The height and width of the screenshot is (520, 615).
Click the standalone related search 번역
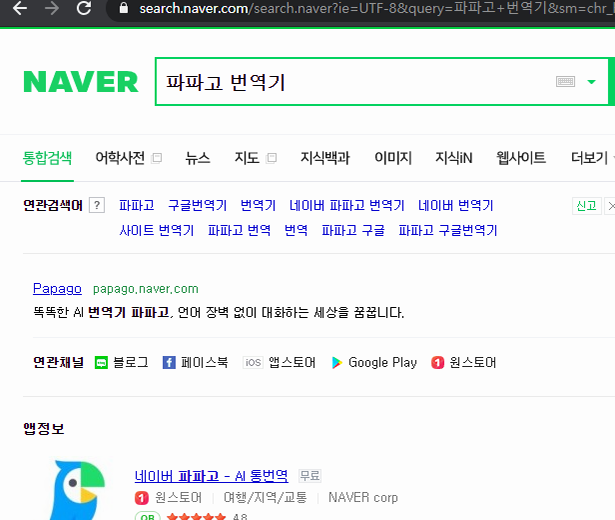[296, 230]
